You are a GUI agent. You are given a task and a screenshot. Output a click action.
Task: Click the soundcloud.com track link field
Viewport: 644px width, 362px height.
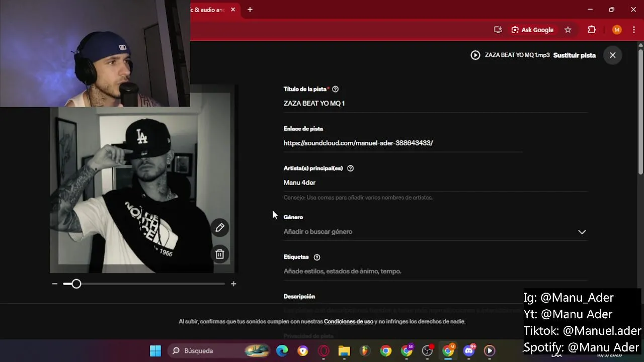(403, 143)
